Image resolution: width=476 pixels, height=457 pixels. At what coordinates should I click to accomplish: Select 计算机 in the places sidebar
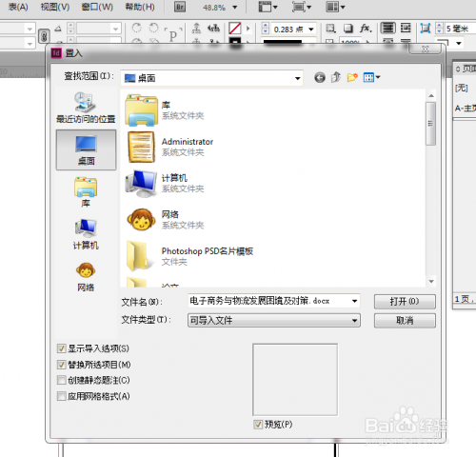[86, 234]
